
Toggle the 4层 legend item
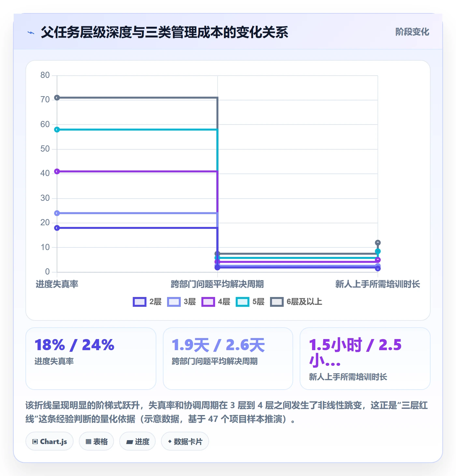(x=216, y=302)
